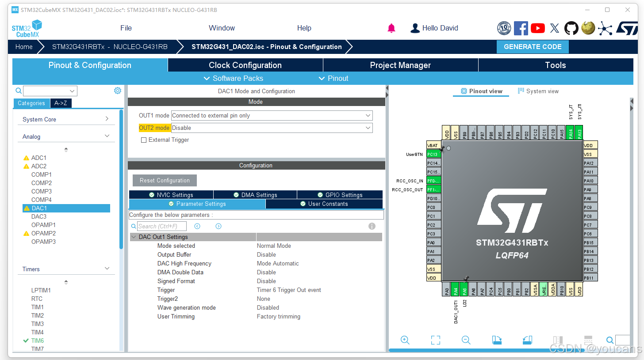
Task: Open the User Constants tab
Action: [x=324, y=204]
